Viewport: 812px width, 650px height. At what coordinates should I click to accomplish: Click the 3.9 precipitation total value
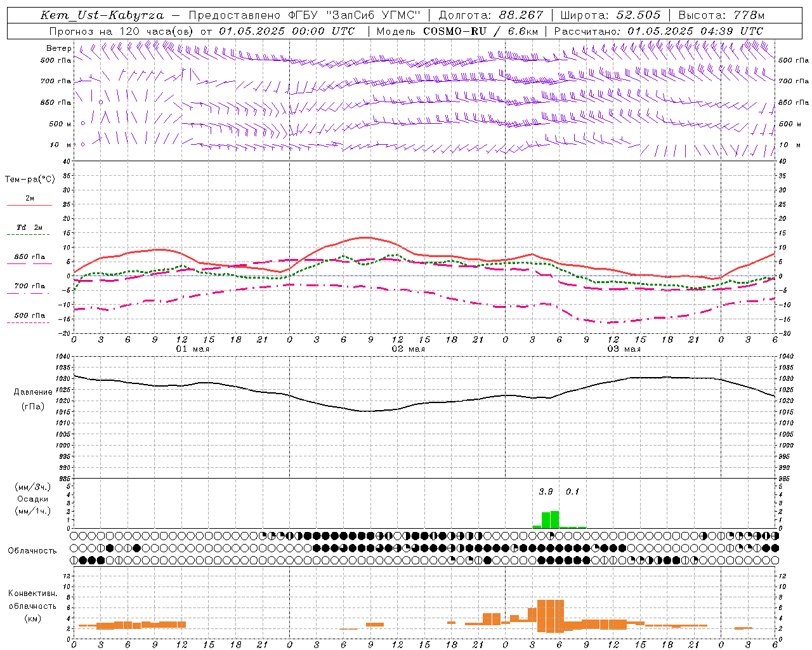546,491
